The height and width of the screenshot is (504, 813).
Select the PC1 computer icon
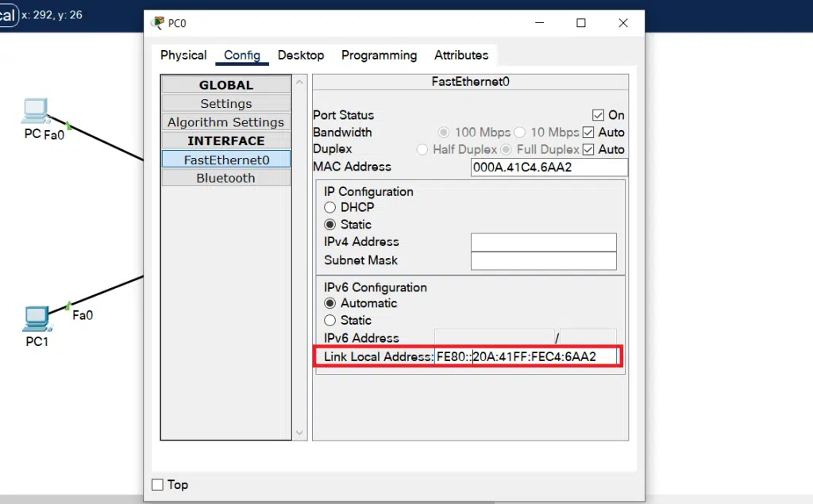[x=37, y=318]
